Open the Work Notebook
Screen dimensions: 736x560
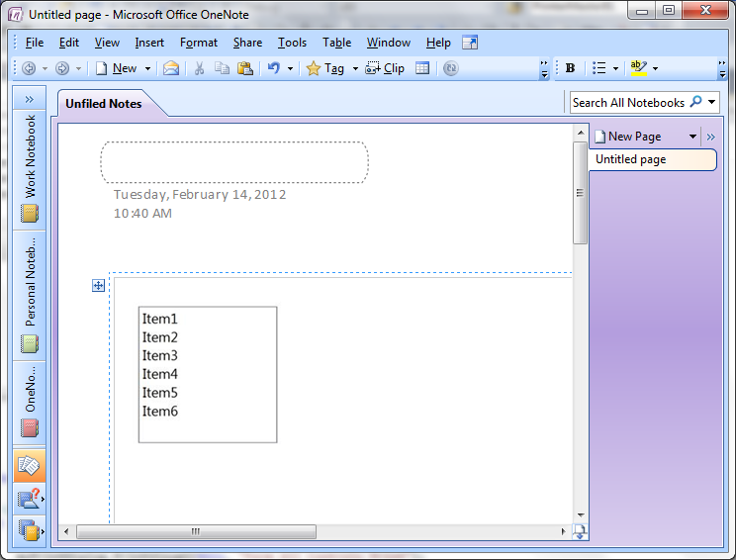[x=30, y=169]
